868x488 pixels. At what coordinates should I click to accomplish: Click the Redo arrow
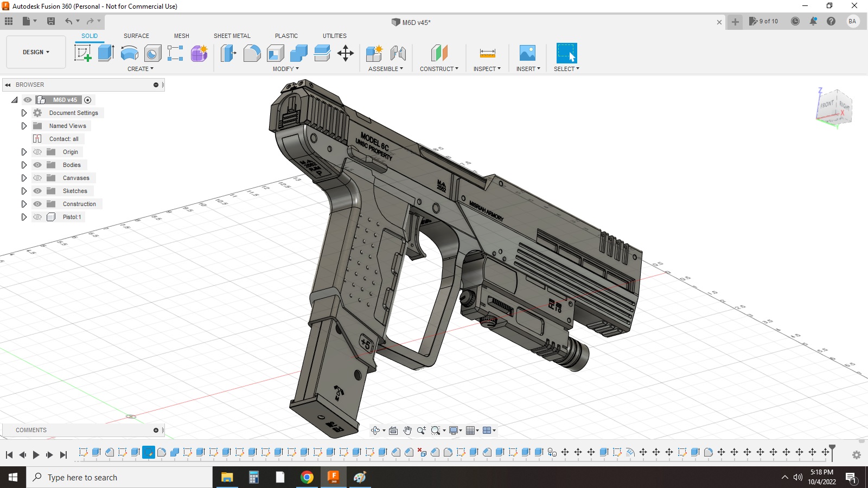[90, 21]
